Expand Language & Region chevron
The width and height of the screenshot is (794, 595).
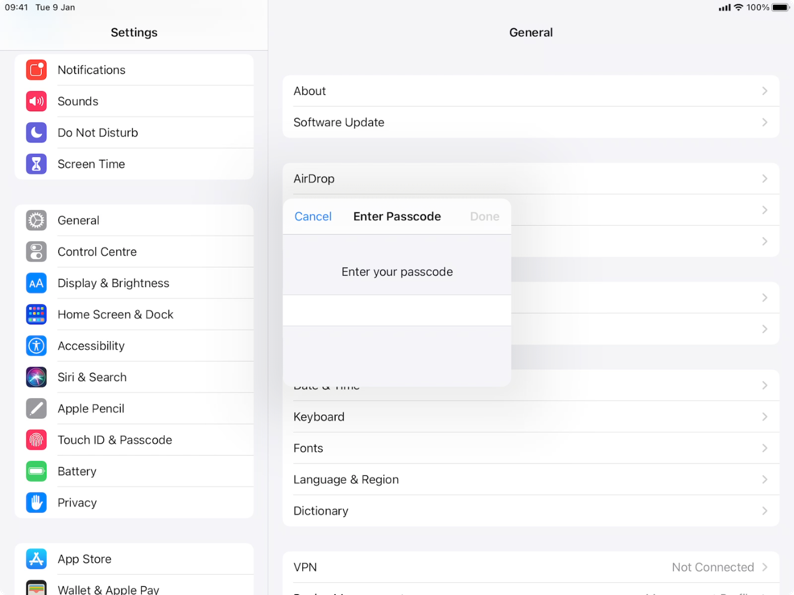(x=765, y=480)
